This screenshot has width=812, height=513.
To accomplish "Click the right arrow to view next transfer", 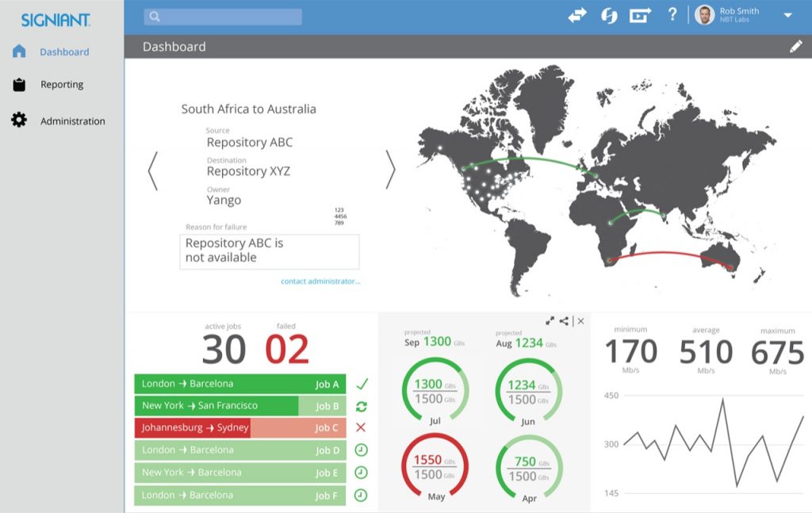I will pos(390,169).
